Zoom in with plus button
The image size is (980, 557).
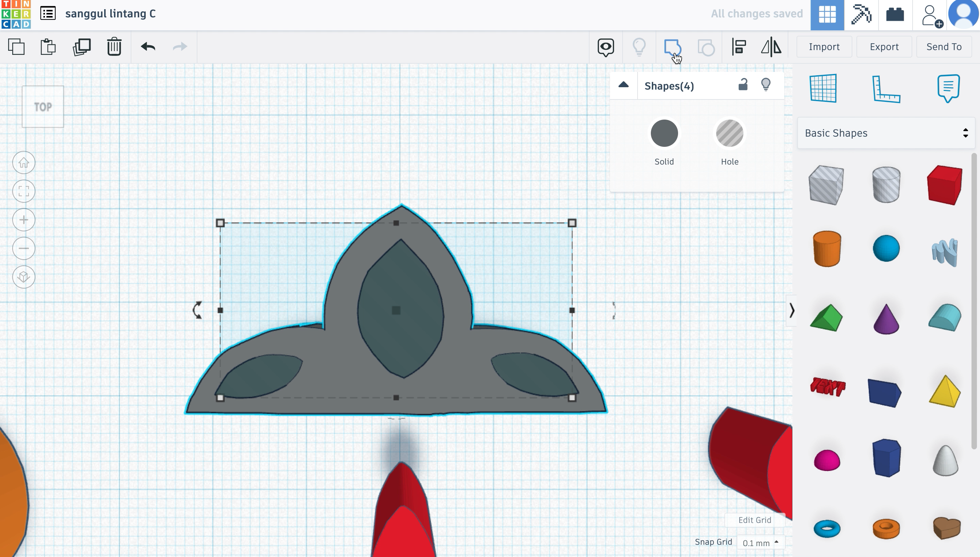[x=24, y=220]
